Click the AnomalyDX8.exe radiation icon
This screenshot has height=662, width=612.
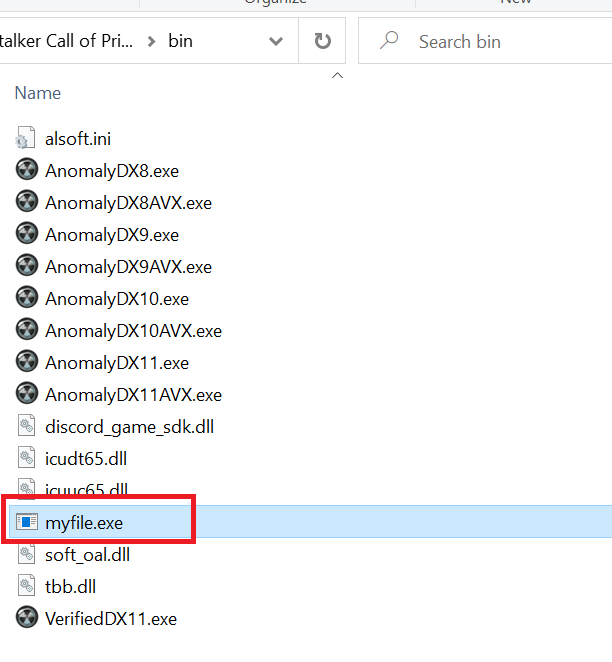click(x=27, y=170)
